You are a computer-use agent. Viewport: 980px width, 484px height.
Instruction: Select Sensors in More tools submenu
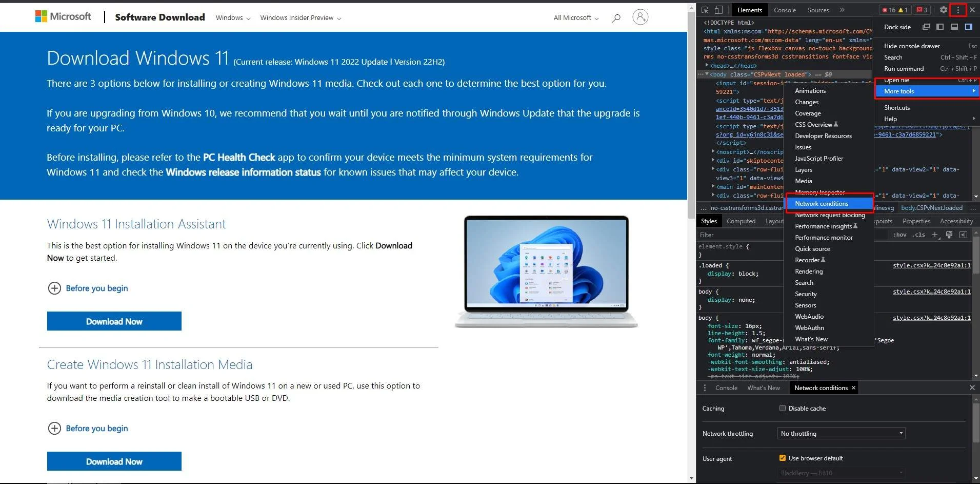tap(829, 305)
